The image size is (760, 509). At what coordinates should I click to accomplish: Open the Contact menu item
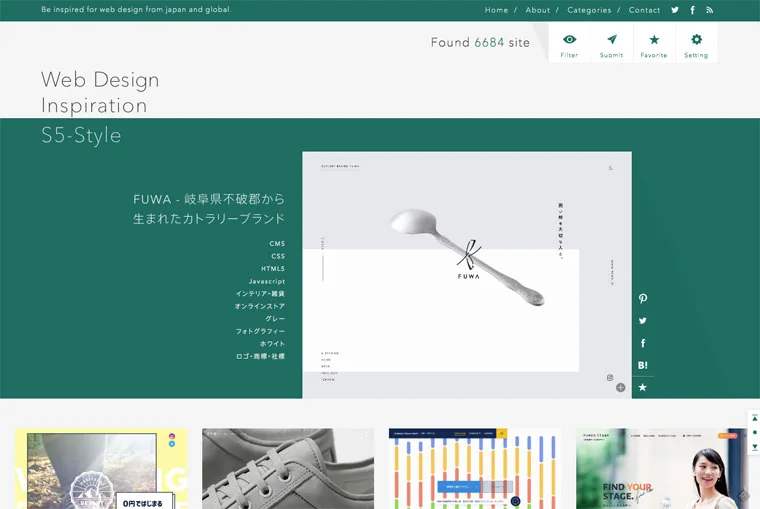click(644, 10)
